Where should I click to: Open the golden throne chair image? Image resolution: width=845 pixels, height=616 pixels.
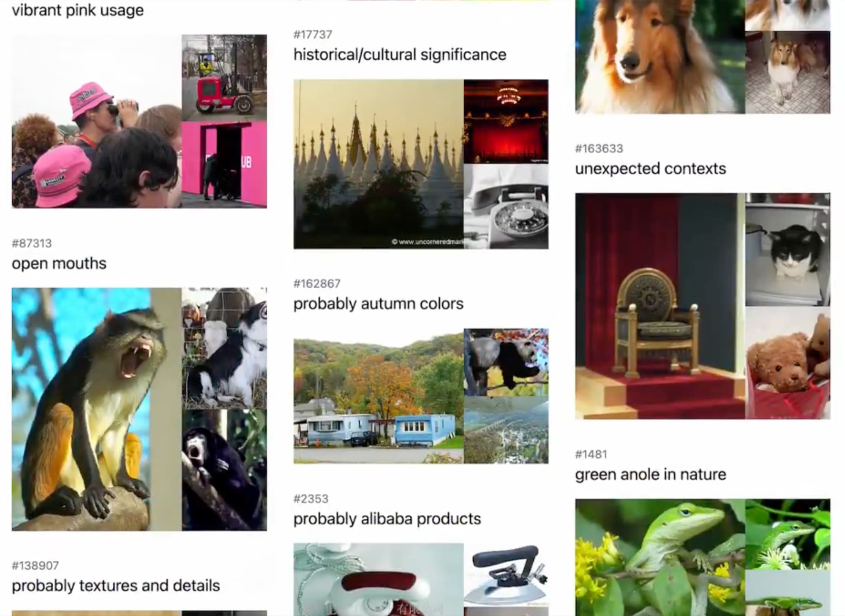(x=660, y=306)
